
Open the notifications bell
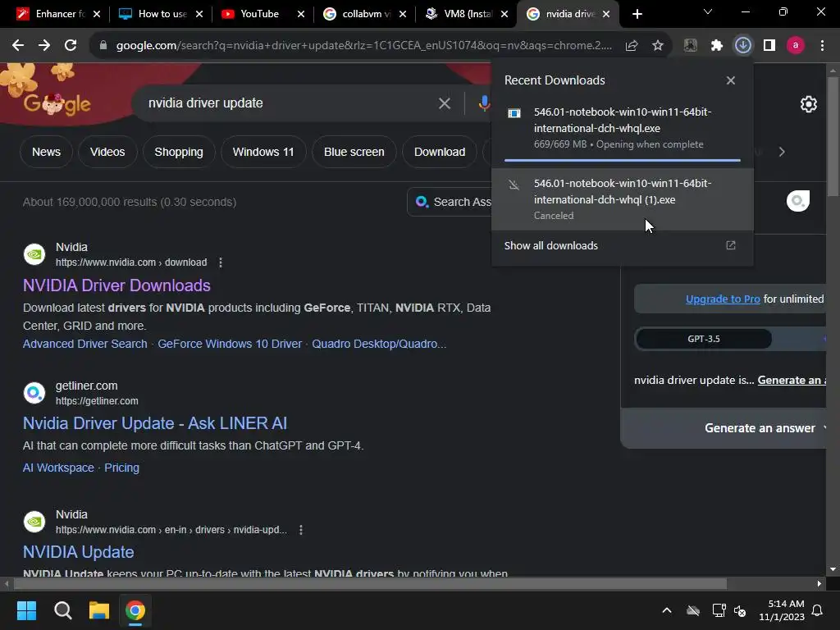pos(818,610)
